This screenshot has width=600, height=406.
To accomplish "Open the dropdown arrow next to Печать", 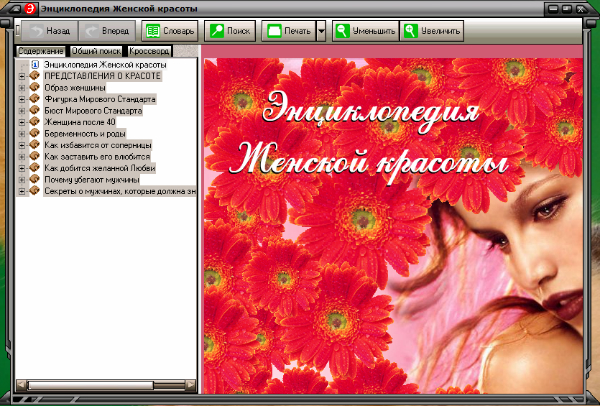I will 321,31.
